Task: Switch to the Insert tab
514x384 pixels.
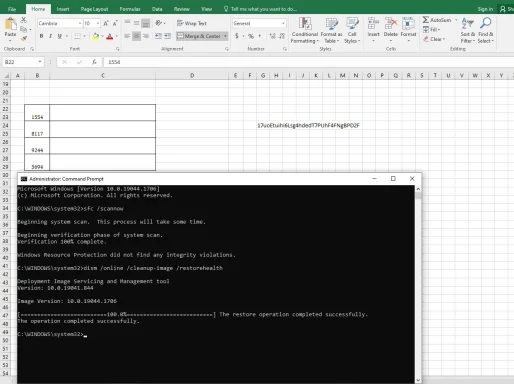Action: pyautogui.click(x=63, y=9)
